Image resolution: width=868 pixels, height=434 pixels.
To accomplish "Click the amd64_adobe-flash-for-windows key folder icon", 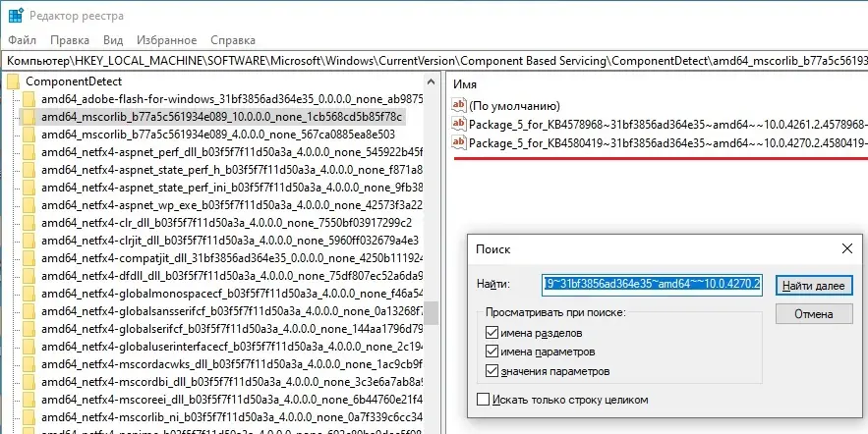I will point(29,99).
